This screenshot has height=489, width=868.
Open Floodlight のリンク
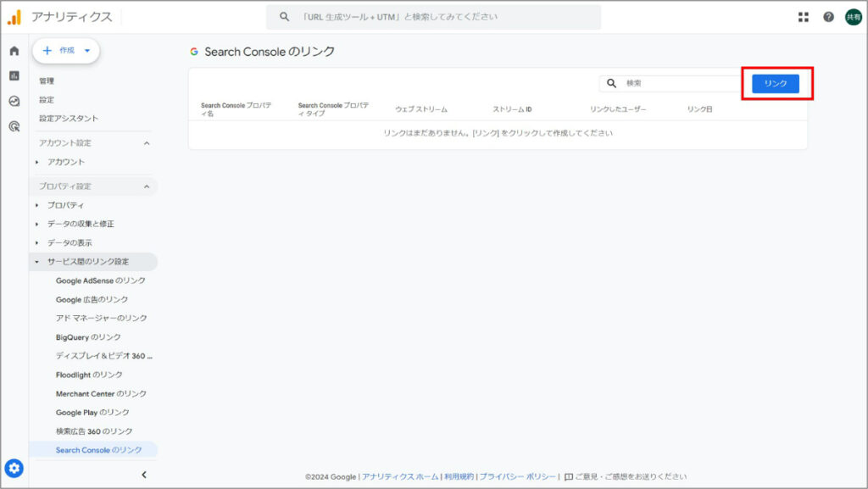tap(89, 375)
